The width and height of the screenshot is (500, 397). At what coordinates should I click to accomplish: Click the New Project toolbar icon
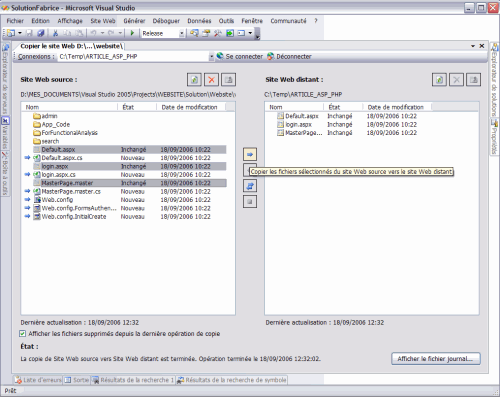click(11, 33)
